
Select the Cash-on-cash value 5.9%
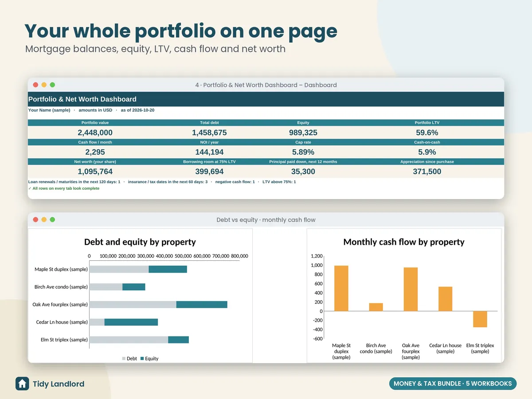click(427, 152)
